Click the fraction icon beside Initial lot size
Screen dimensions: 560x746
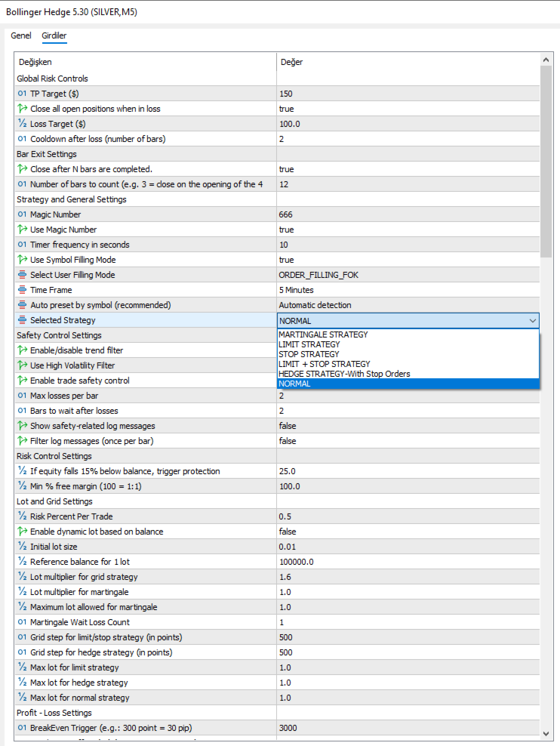pos(22,547)
